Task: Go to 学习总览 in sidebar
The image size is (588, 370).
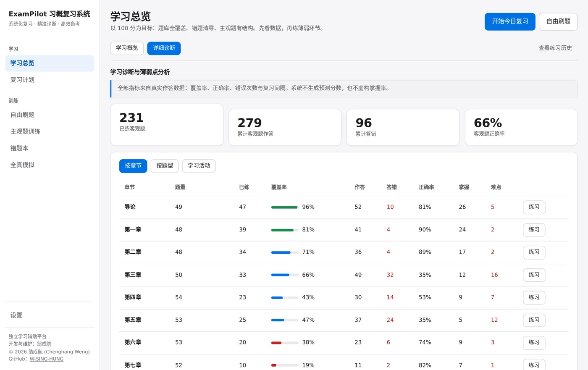Action: [50, 63]
